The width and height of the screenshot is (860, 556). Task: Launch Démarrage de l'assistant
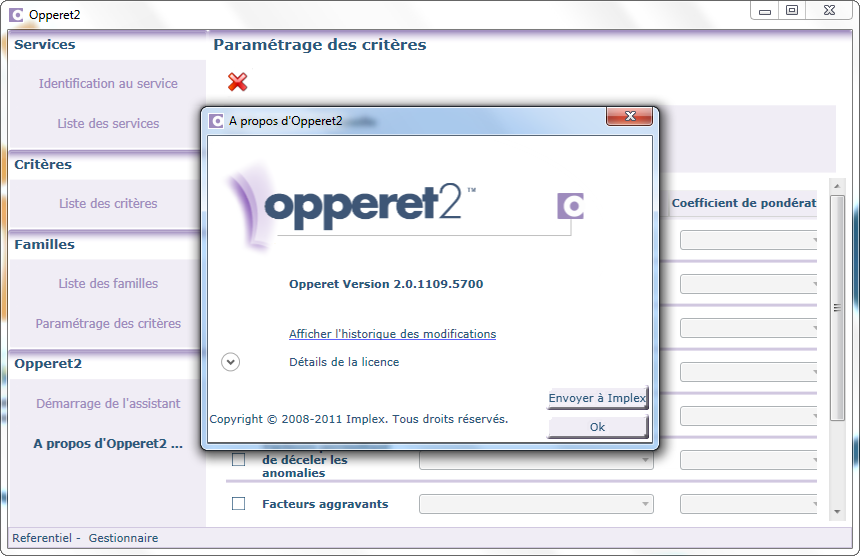[x=108, y=404]
